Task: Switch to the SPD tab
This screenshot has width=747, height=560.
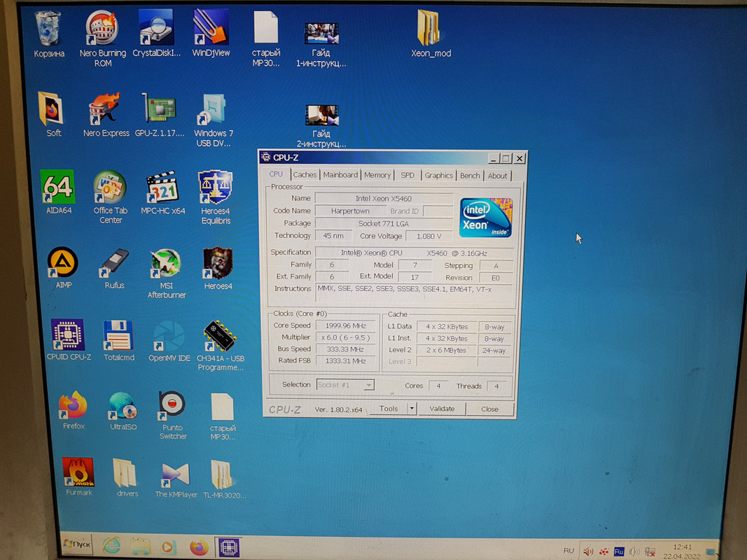Action: (407, 175)
